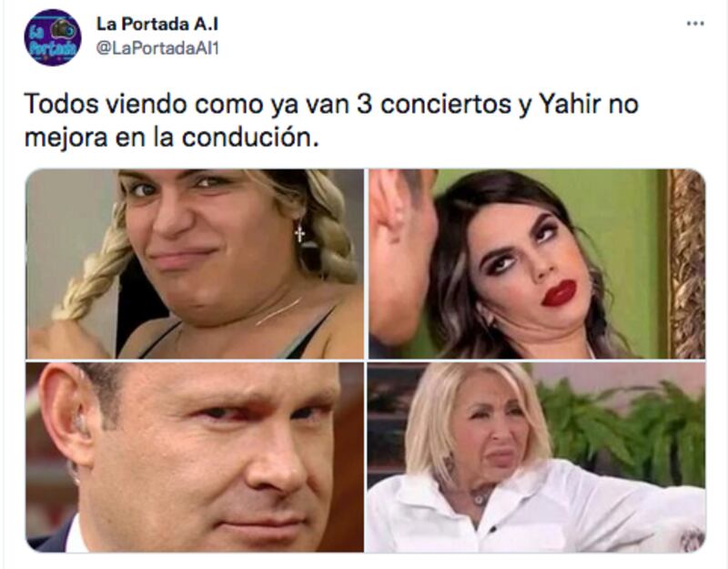728x569 pixels.
Task: Open photo of blonde woman in white shirt
Action: coord(537,458)
